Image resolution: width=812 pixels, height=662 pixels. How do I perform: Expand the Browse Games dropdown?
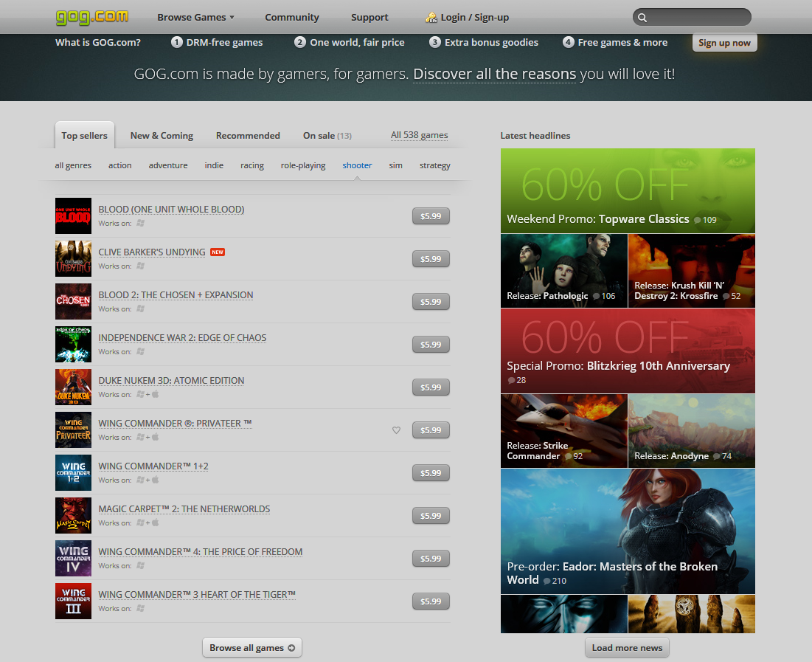195,17
